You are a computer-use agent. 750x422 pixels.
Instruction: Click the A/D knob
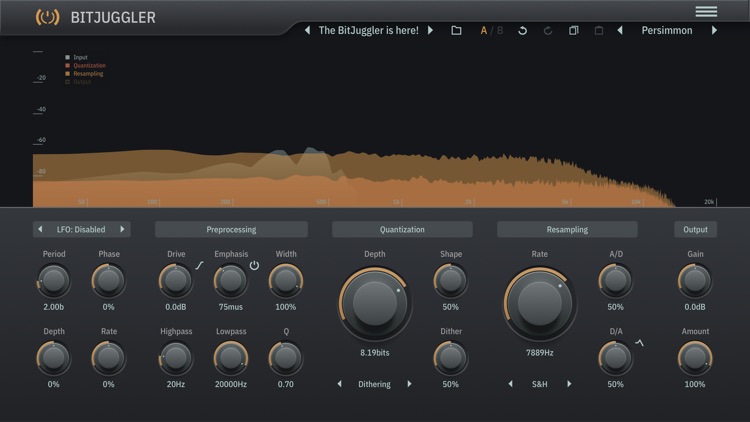[x=616, y=280]
